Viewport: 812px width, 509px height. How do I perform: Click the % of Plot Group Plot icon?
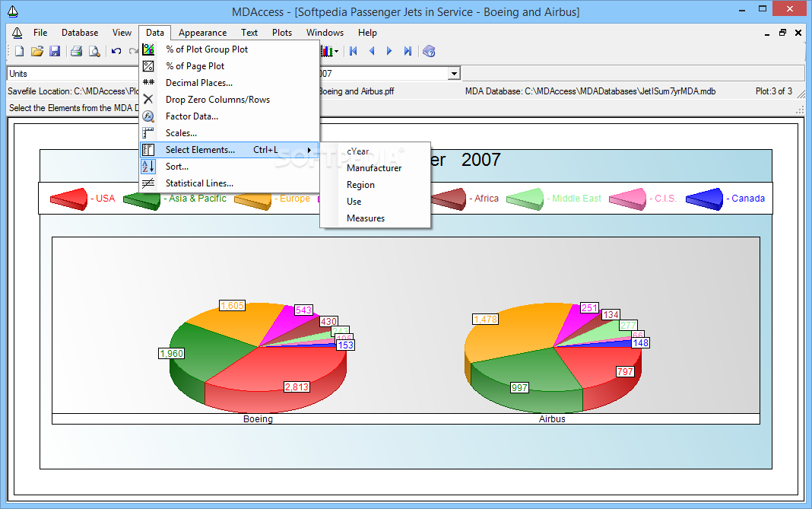(x=148, y=49)
